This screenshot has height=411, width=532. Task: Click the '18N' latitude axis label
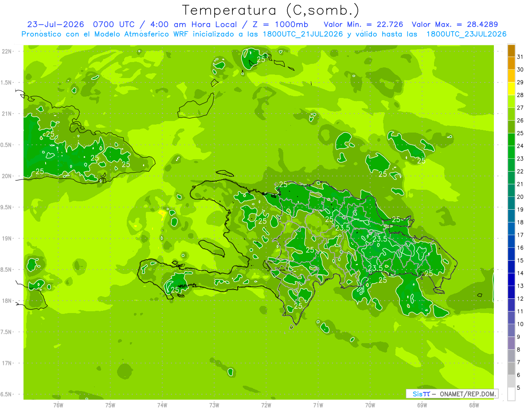point(8,301)
